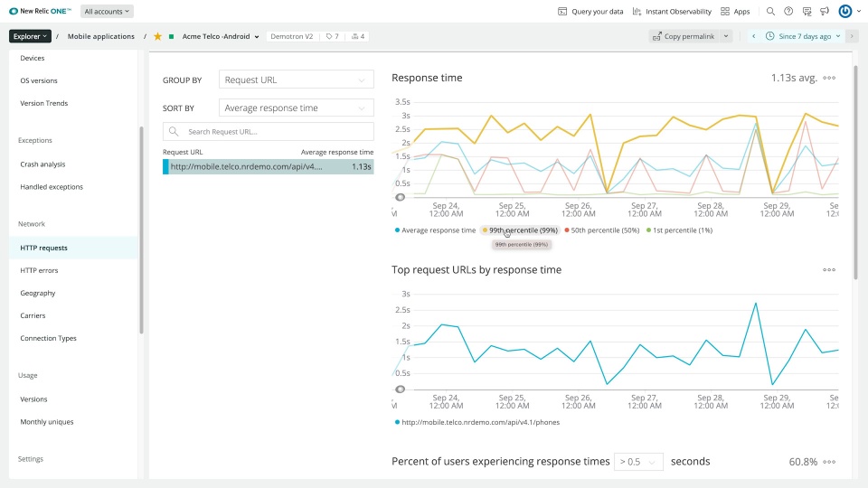The height and width of the screenshot is (488, 868).
Task: Click the Response time chart zero-axis handle
Action: 401,197
